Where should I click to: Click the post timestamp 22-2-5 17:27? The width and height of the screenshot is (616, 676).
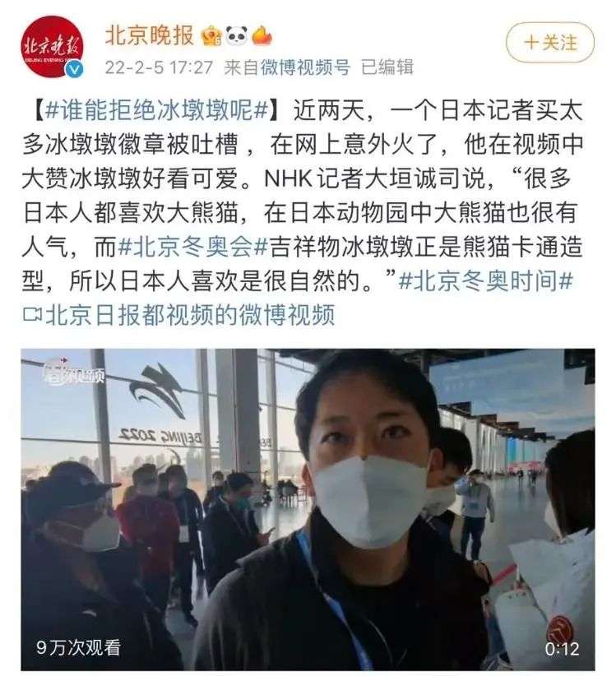159,67
